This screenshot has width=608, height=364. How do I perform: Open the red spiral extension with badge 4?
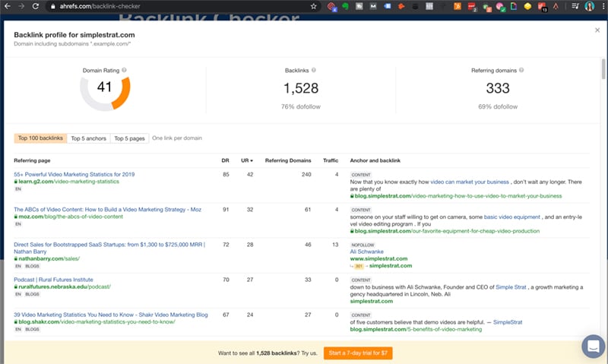(331, 6)
